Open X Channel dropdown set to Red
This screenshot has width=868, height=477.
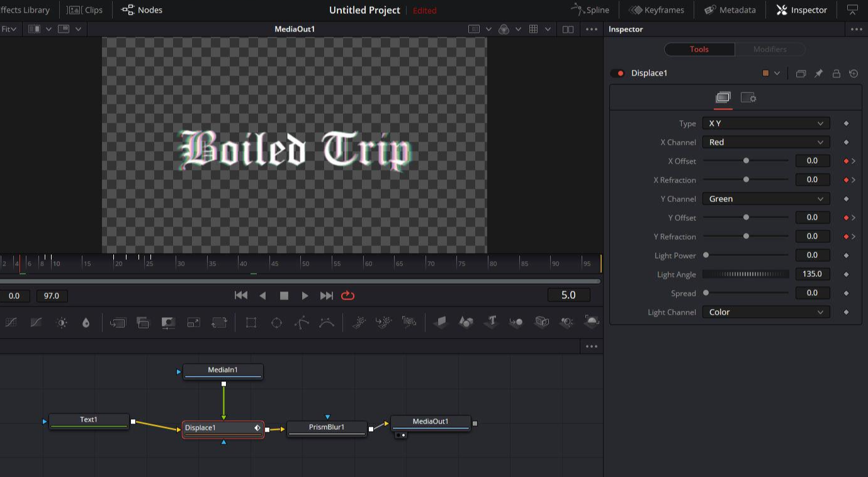pyautogui.click(x=766, y=142)
